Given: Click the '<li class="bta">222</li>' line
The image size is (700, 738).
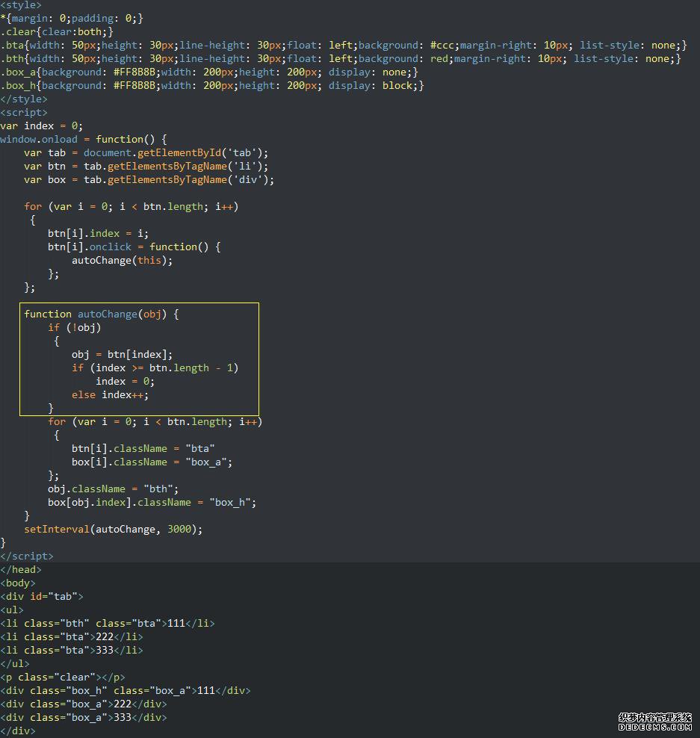Looking at the screenshot, I should [72, 637].
